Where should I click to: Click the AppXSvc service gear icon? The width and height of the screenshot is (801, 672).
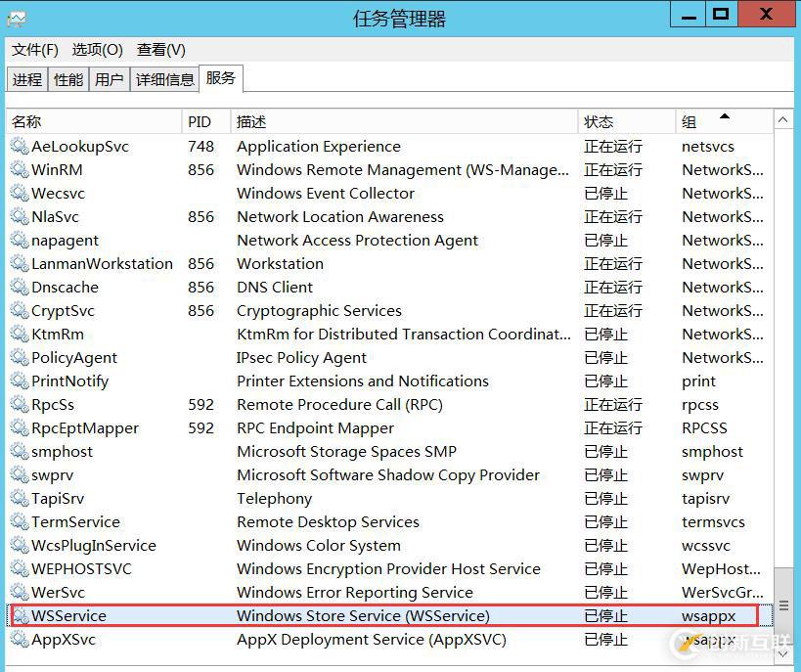pos(20,639)
